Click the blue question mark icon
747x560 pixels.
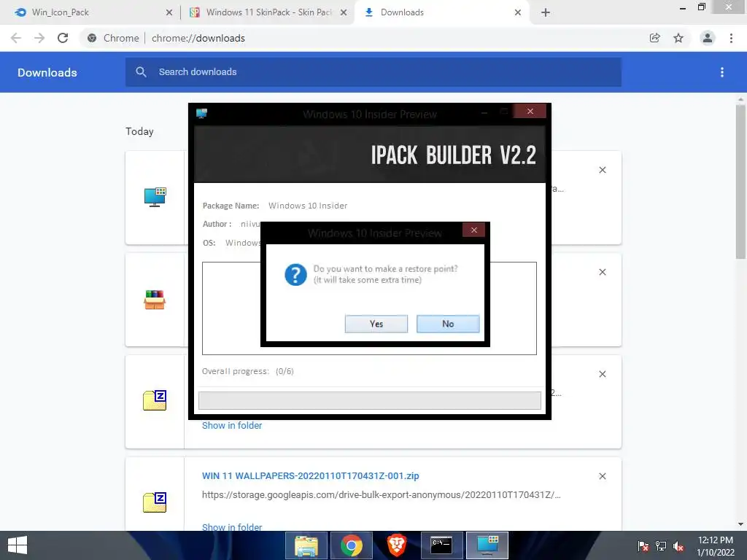[295, 275]
